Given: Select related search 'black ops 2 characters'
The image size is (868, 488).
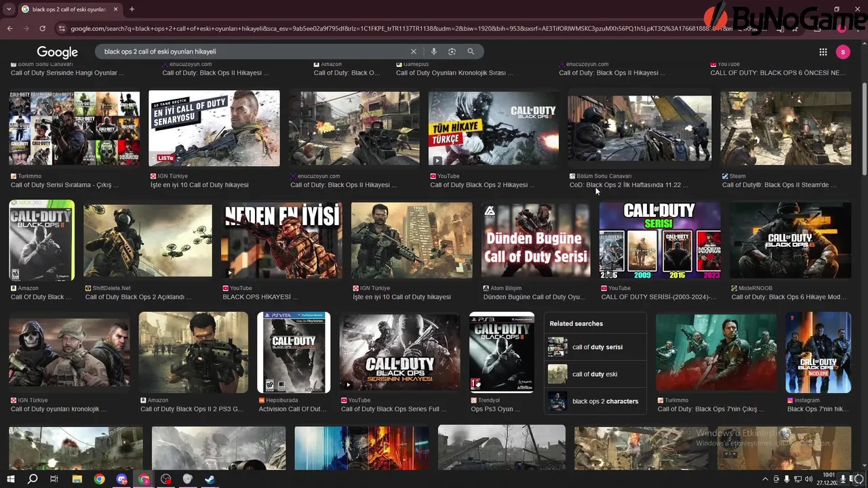Looking at the screenshot, I should 595,401.
